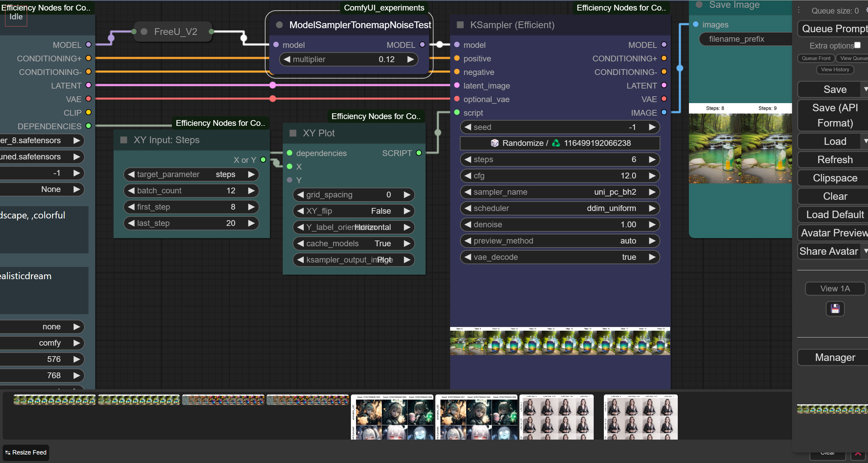Screen dimensions: 868x463
Task: Collapse the KSampler (Efficient) node square icon
Action: (x=460, y=25)
